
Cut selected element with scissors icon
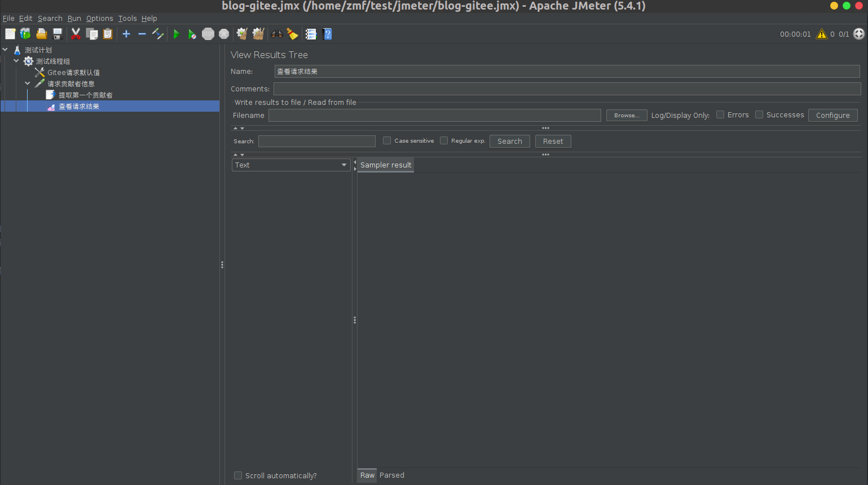[76, 34]
